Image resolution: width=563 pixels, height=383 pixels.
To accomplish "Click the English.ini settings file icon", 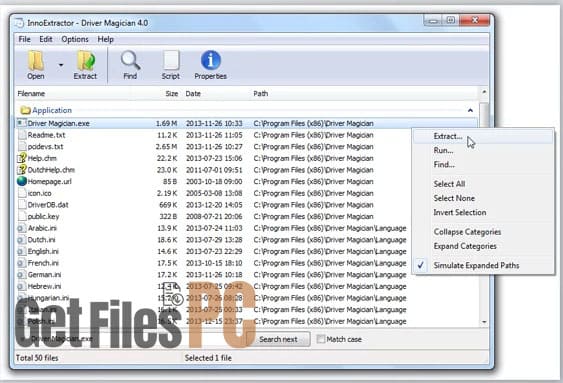I will (22, 251).
